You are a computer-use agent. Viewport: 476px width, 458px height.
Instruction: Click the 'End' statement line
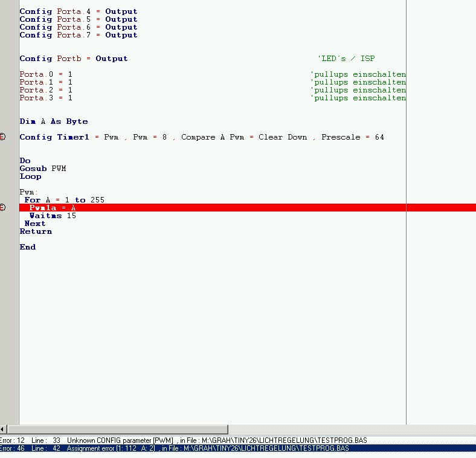(x=28, y=247)
